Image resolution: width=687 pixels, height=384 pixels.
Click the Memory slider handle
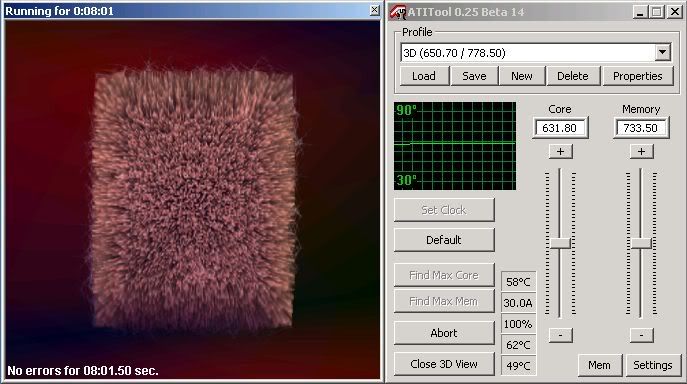(641, 243)
